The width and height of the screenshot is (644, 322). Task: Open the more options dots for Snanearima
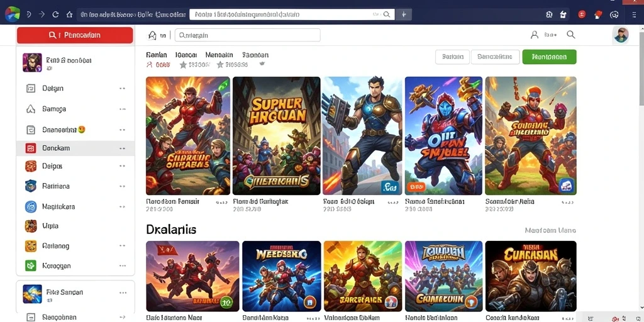pos(122,130)
